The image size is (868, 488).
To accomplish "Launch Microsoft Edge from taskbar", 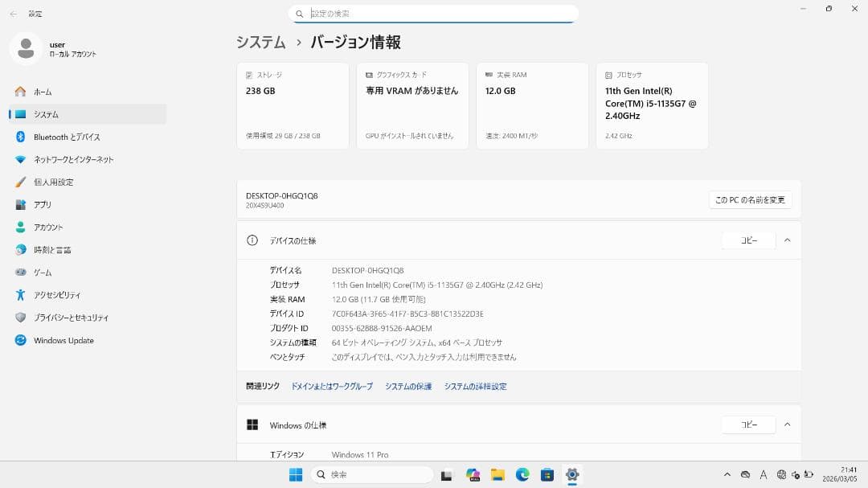I will (522, 474).
